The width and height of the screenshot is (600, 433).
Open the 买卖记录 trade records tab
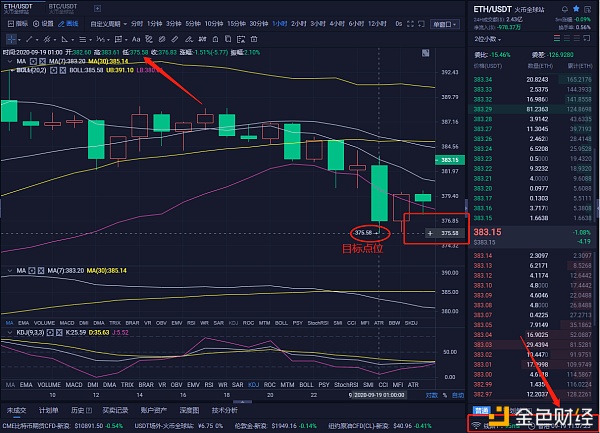115,410
